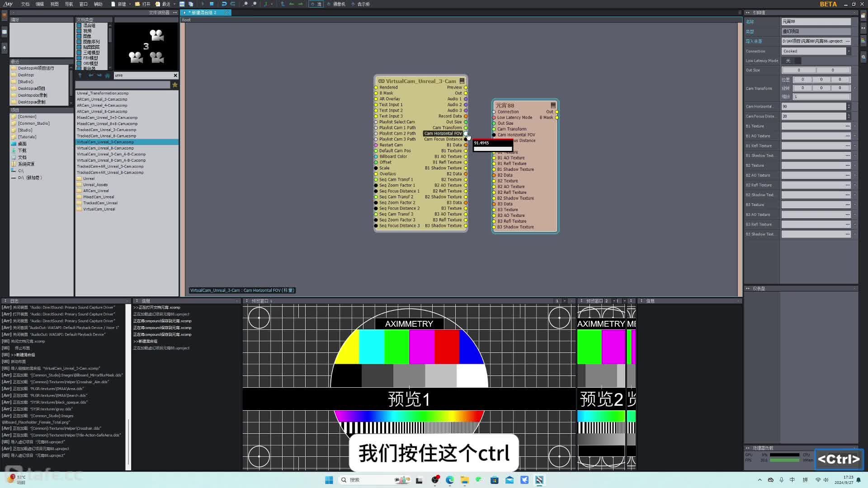
Task: Open the VirtualCam_Unreal_3-Cam node menu icon
Action: pos(462,81)
